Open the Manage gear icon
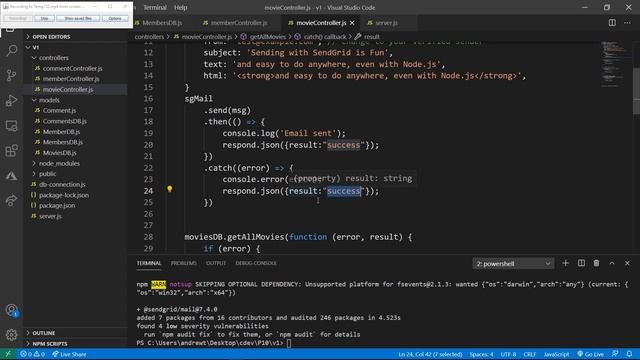 11,335
